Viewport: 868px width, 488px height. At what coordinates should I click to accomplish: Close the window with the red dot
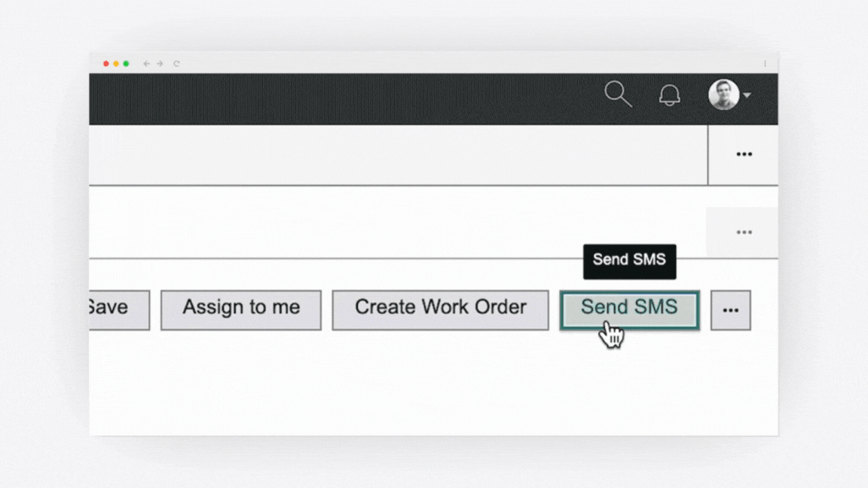[x=105, y=63]
